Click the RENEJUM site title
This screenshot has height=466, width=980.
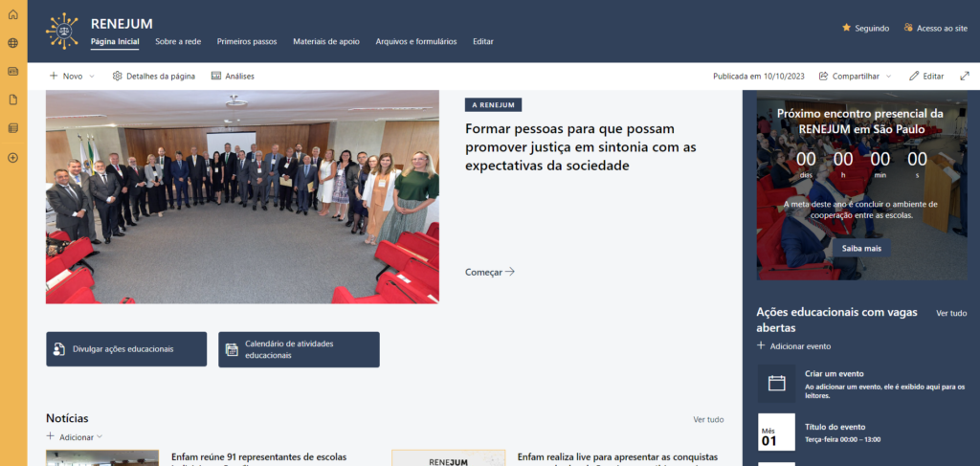tap(122, 24)
